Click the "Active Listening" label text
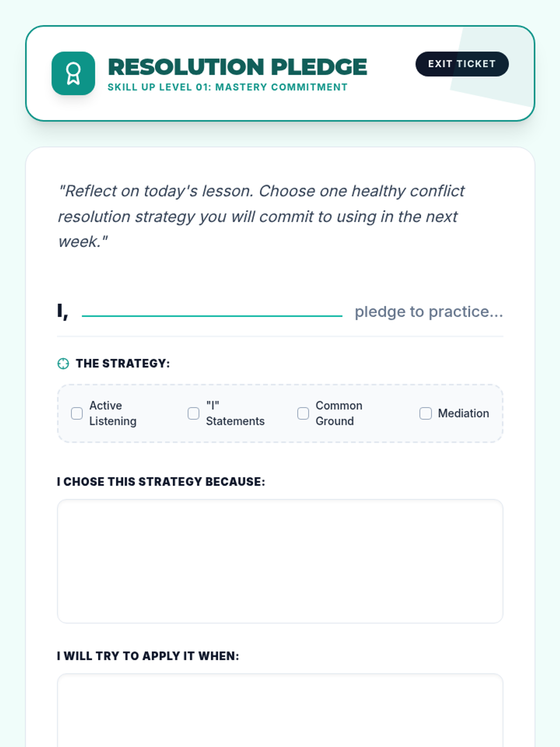The height and width of the screenshot is (747, 560). coord(112,413)
